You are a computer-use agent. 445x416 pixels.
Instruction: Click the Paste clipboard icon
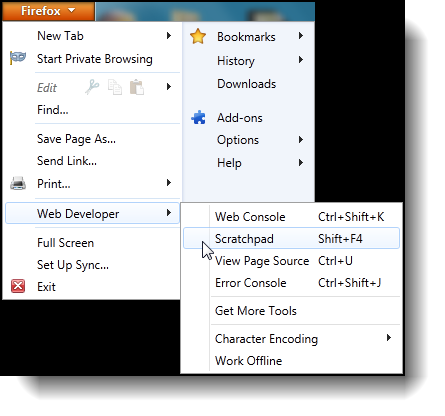tap(137, 87)
